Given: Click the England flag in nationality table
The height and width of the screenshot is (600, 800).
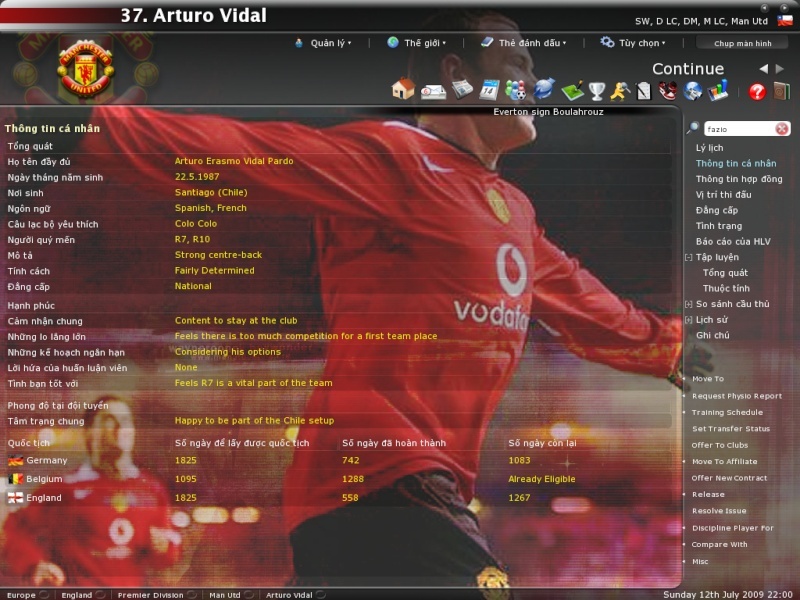Looking at the screenshot, I should (15, 497).
